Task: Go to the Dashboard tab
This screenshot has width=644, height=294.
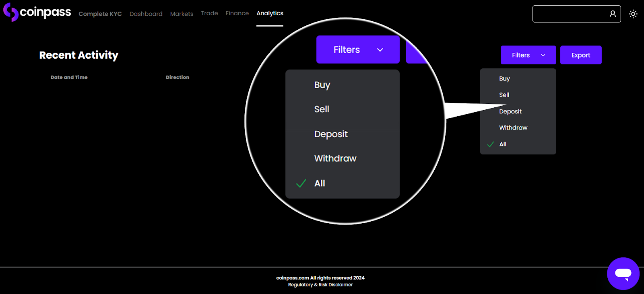Action: [146, 14]
